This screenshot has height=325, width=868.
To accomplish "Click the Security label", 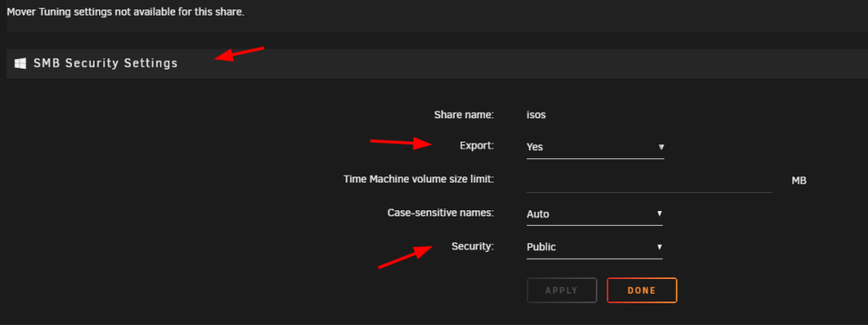I will pos(472,246).
